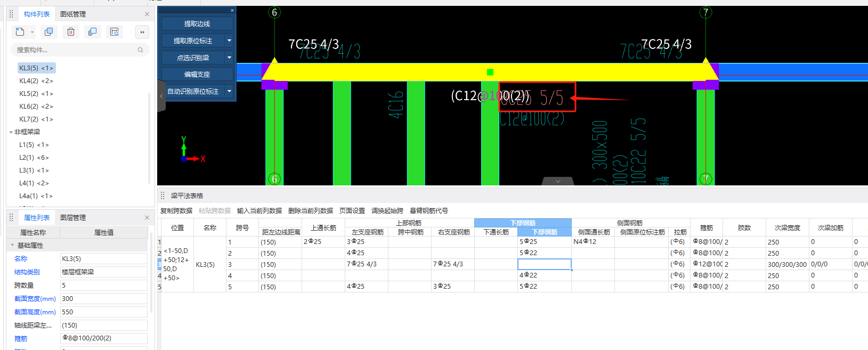Click the 梁平法表格 panel drag handle
The height and width of the screenshot is (350, 868).
tap(163, 196)
